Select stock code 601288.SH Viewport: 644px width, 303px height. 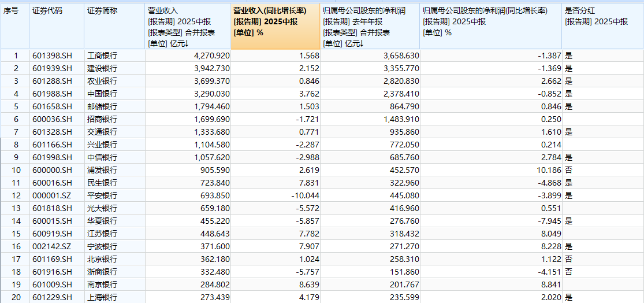52,81
